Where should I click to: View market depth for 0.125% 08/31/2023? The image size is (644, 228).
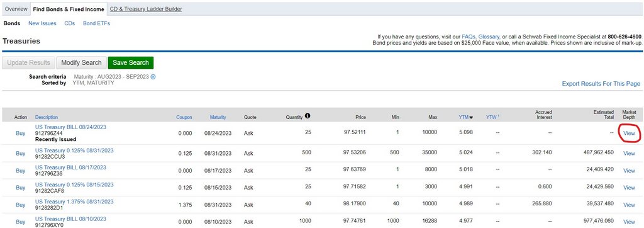(x=629, y=154)
